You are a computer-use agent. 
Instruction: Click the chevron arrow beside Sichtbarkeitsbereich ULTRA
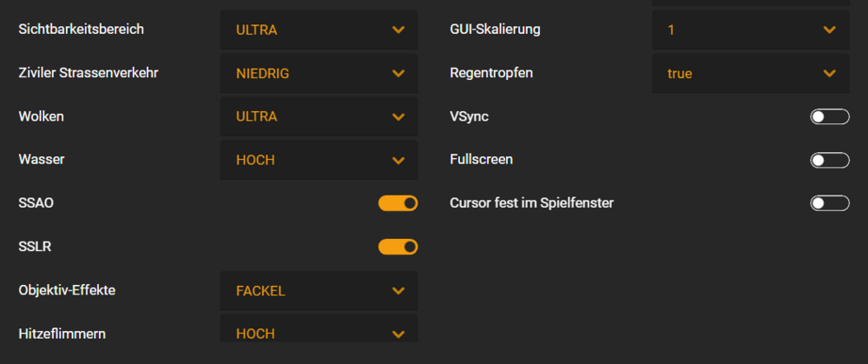398,30
